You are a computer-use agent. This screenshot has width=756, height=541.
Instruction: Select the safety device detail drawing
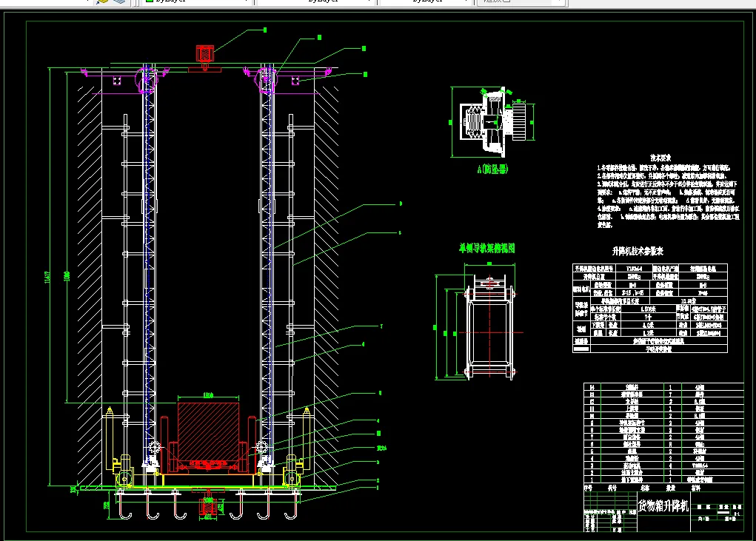coord(492,122)
